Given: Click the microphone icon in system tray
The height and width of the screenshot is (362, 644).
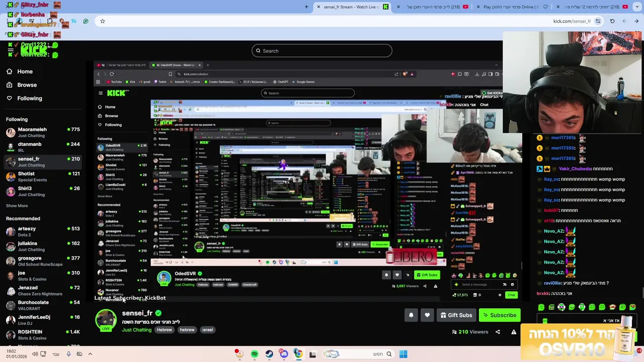Looking at the screenshot, I should pyautogui.click(x=68, y=354).
